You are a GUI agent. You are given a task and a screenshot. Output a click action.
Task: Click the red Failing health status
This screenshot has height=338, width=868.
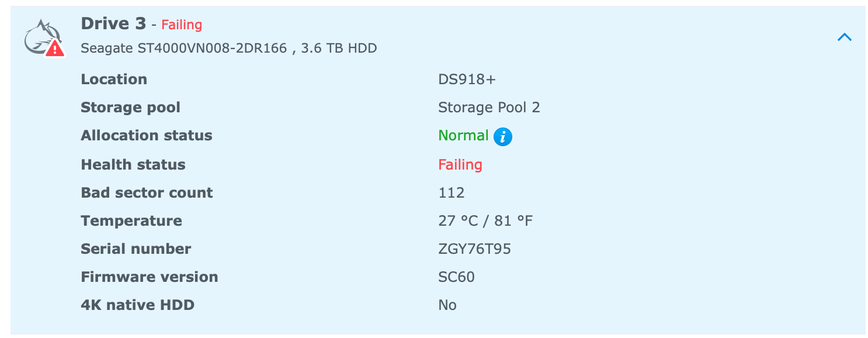pyautogui.click(x=460, y=164)
